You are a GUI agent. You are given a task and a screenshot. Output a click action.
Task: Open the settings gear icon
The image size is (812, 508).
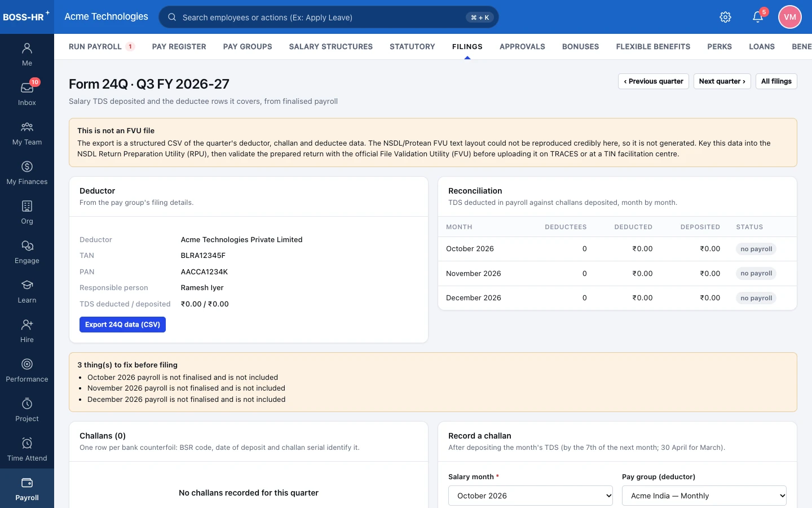726,17
